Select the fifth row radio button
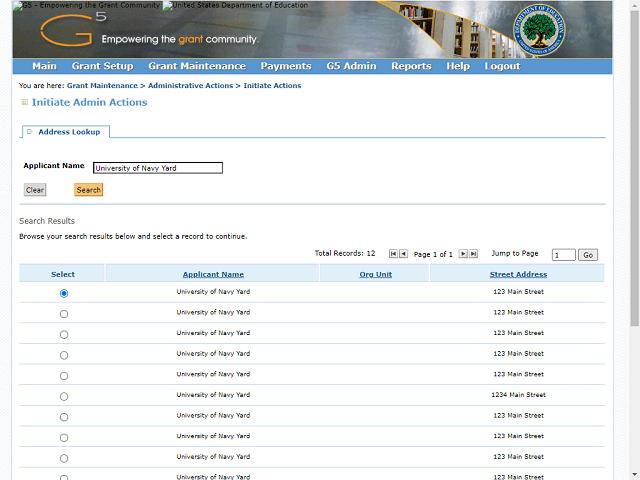This screenshot has width=640, height=480. 64,376
